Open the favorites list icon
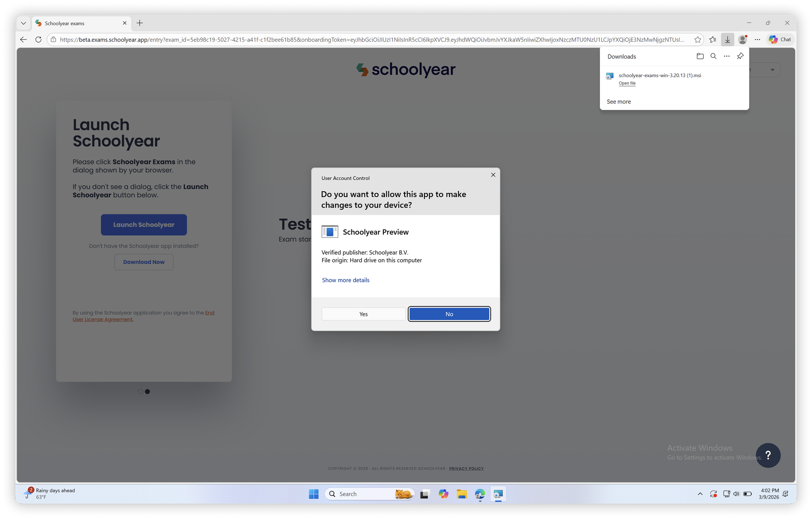 tap(712, 40)
